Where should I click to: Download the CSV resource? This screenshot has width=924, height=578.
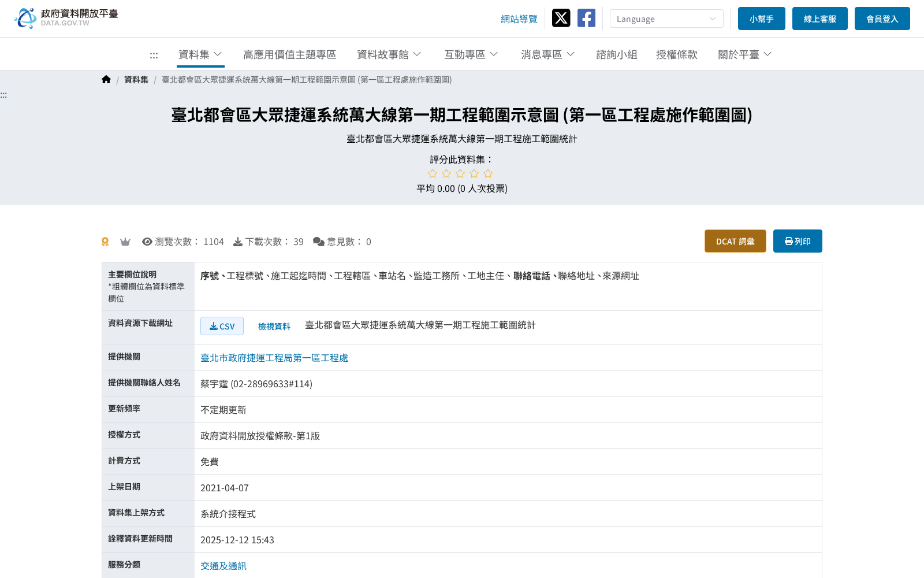(222, 326)
